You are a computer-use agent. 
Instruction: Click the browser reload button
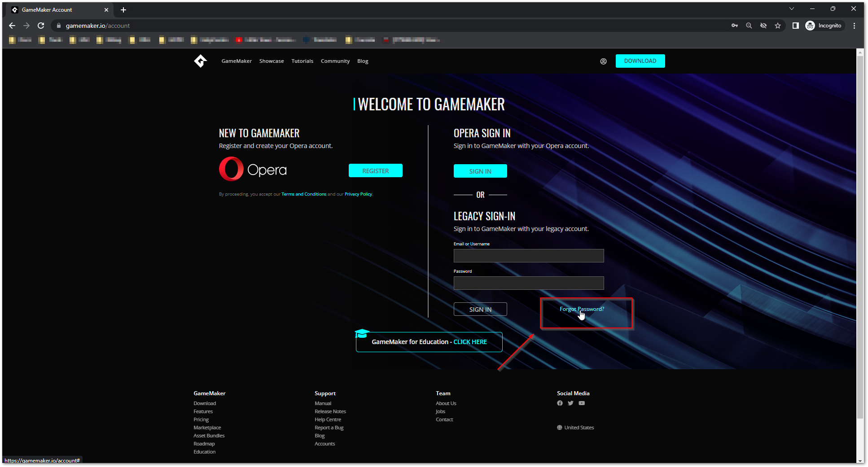pos(41,26)
